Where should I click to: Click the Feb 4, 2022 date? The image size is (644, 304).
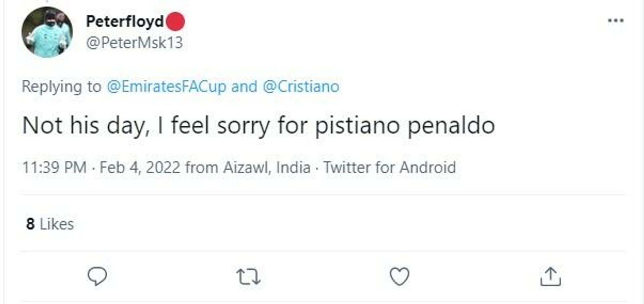click(140, 167)
